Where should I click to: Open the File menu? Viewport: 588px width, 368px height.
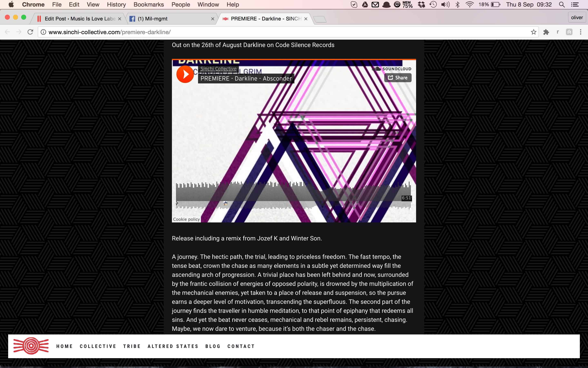pos(57,4)
